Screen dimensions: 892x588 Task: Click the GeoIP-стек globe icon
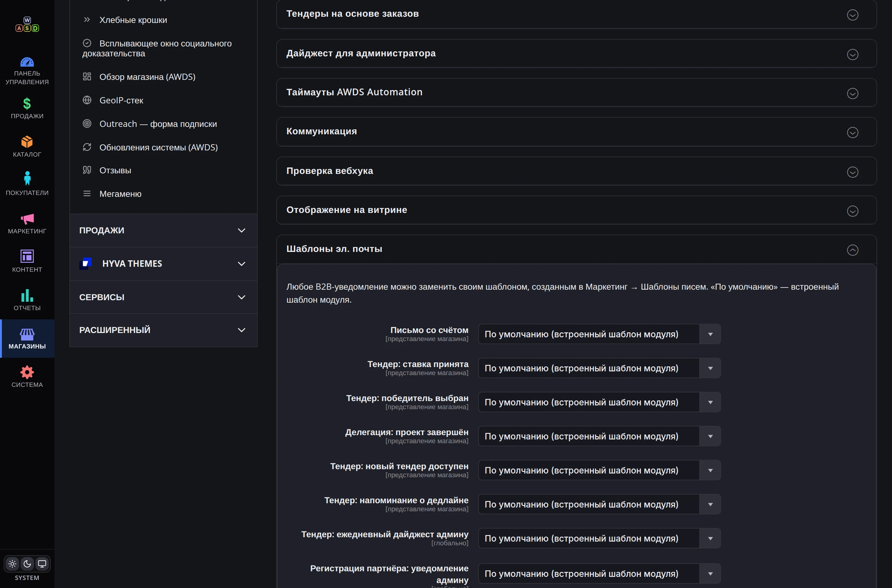tap(87, 100)
